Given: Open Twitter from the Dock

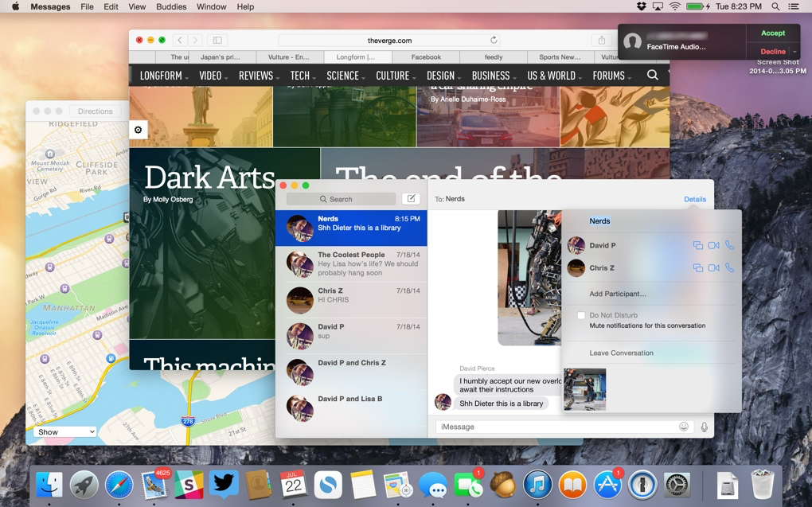Looking at the screenshot, I should coord(224,485).
